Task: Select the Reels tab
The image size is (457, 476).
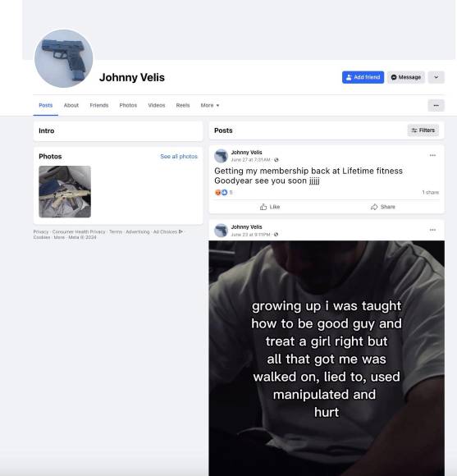Action: [x=183, y=105]
